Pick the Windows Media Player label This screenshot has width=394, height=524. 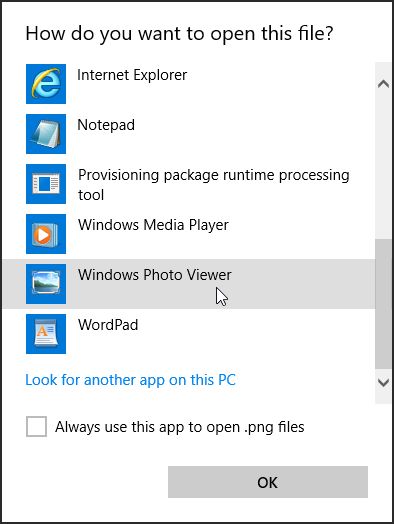click(x=153, y=225)
